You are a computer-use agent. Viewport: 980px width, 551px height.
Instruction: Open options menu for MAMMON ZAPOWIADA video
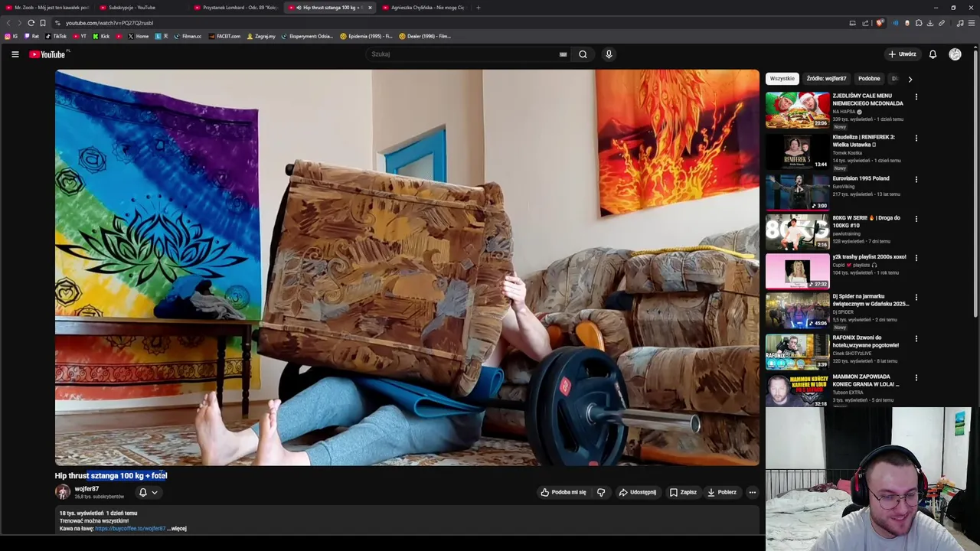pyautogui.click(x=916, y=378)
